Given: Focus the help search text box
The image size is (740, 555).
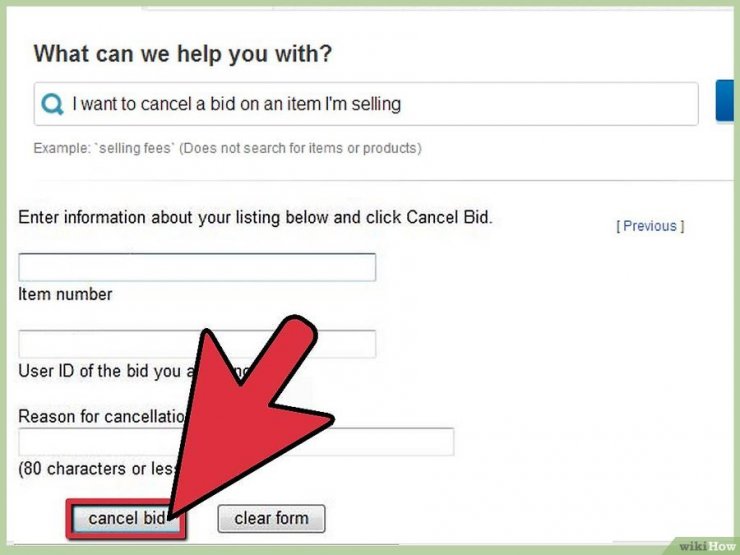Looking at the screenshot, I should (x=366, y=104).
